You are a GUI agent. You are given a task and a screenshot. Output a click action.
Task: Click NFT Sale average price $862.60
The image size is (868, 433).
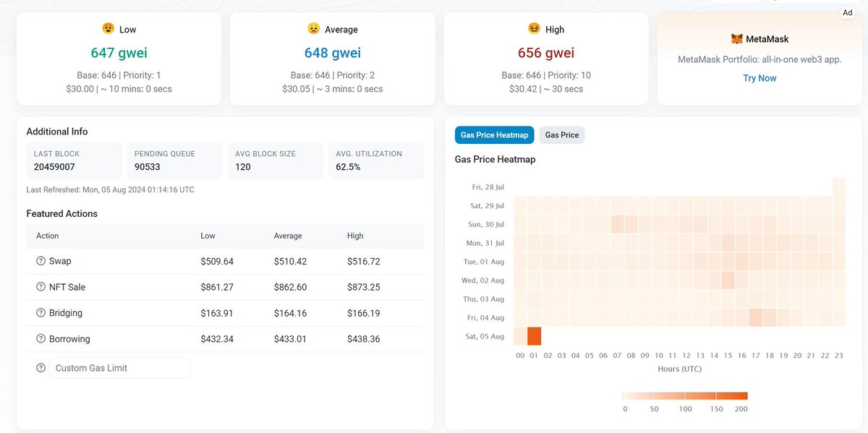pyautogui.click(x=290, y=287)
